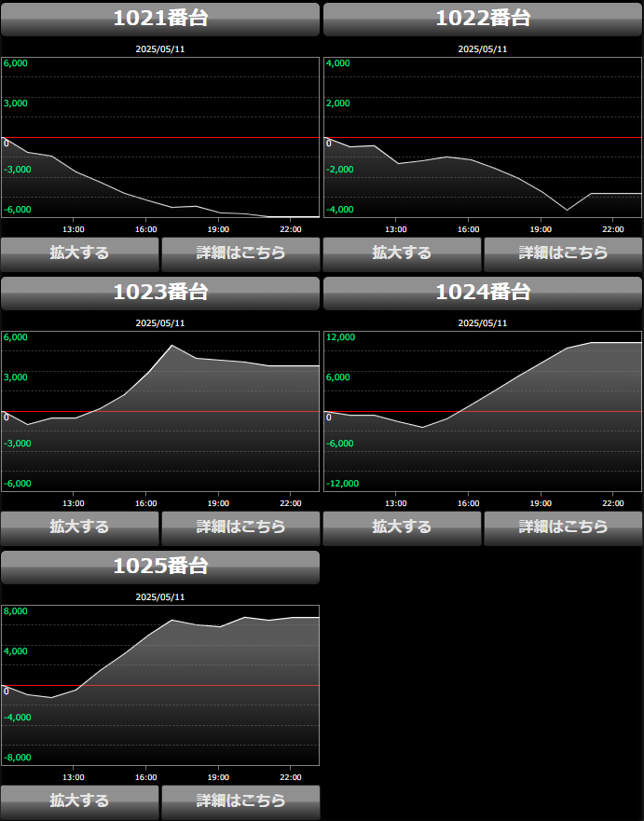Open the 1022番台 header button
The image size is (644, 821).
pyautogui.click(x=483, y=20)
